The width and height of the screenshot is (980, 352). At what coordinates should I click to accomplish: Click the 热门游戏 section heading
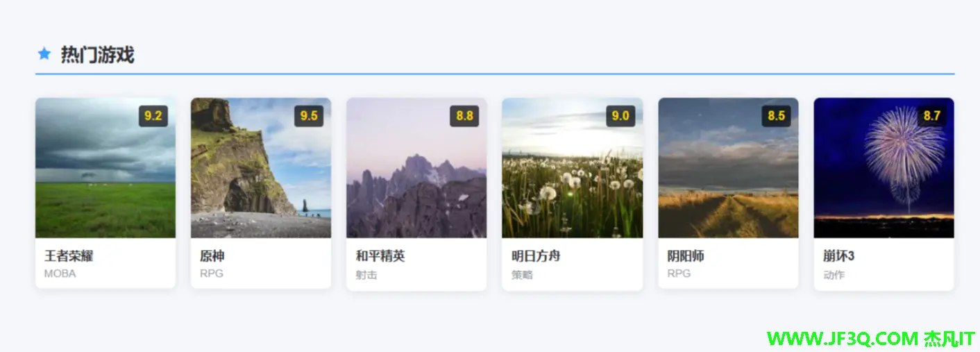tap(97, 55)
